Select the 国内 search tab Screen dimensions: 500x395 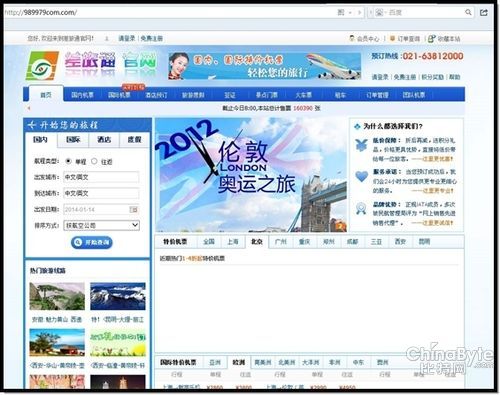coord(41,140)
